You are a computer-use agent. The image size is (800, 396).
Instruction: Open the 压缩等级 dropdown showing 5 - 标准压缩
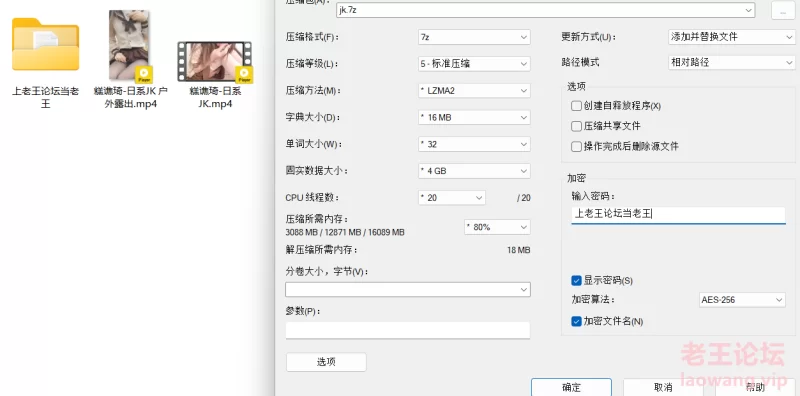pyautogui.click(x=474, y=64)
